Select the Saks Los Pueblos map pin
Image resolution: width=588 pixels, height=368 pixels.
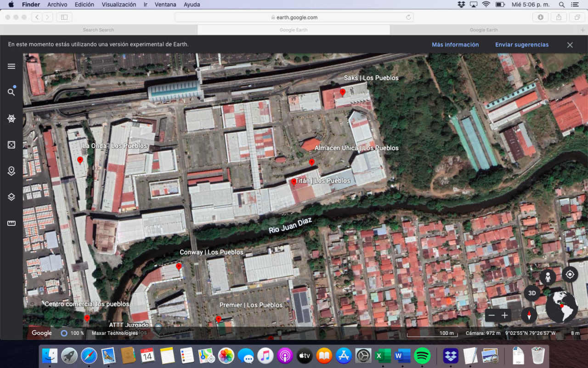[x=342, y=92]
